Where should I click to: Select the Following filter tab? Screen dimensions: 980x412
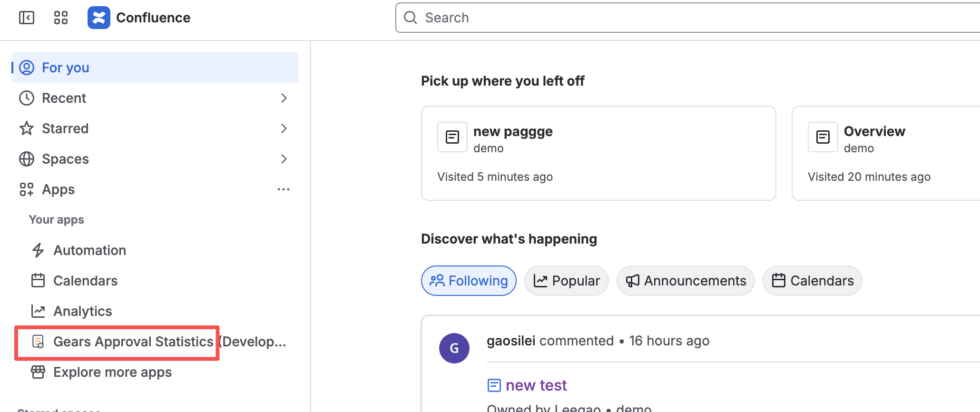point(469,281)
